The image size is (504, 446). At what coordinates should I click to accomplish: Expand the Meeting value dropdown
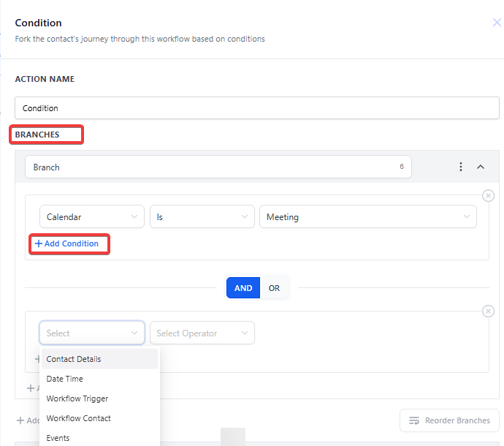click(x=367, y=216)
